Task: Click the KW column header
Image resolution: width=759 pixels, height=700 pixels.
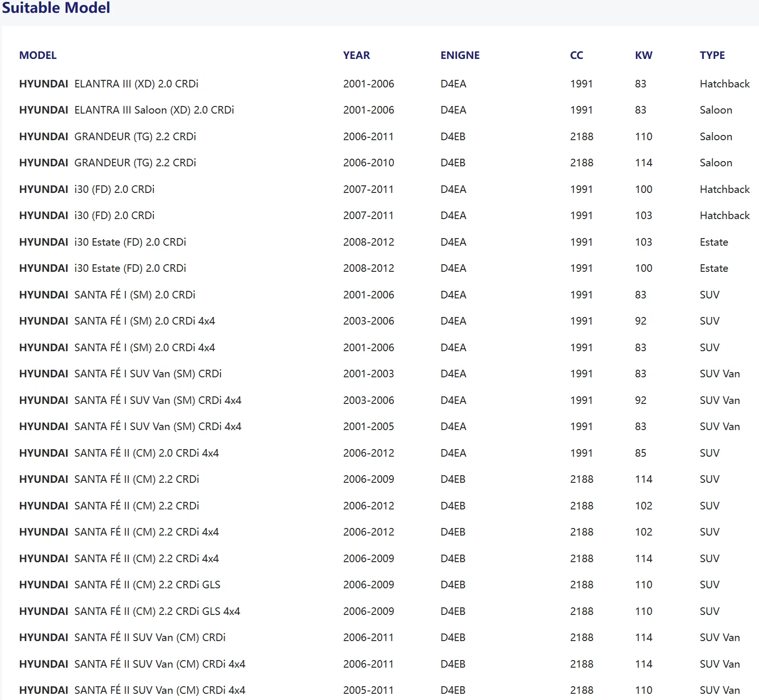Action: (x=644, y=55)
